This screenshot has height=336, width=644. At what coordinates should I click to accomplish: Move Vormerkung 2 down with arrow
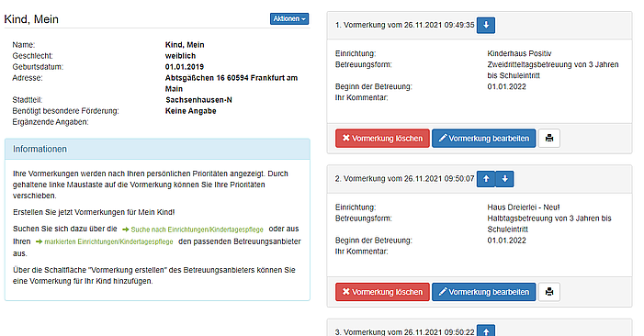pyautogui.click(x=504, y=179)
